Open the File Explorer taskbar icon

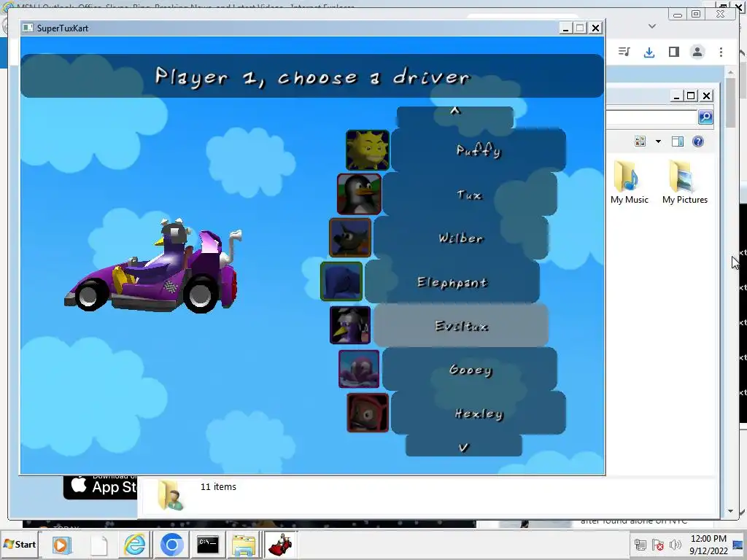pos(244,545)
